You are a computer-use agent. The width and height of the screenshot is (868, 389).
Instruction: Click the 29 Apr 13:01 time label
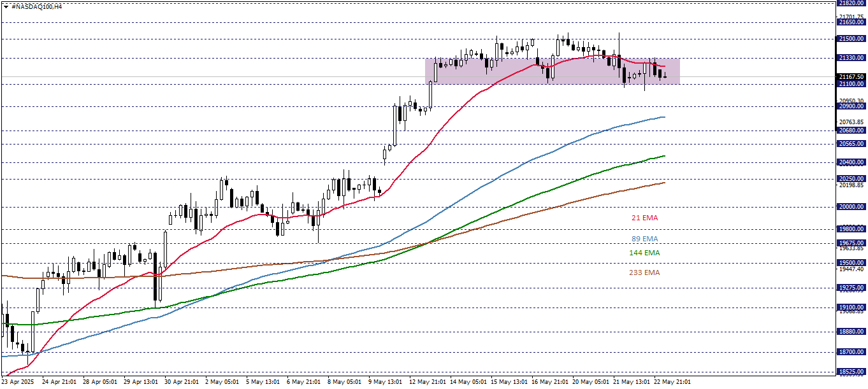(141, 382)
